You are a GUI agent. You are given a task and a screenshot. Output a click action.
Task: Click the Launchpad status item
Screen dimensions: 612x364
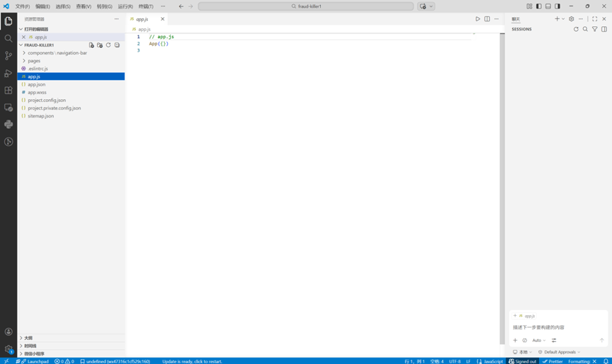point(35,361)
